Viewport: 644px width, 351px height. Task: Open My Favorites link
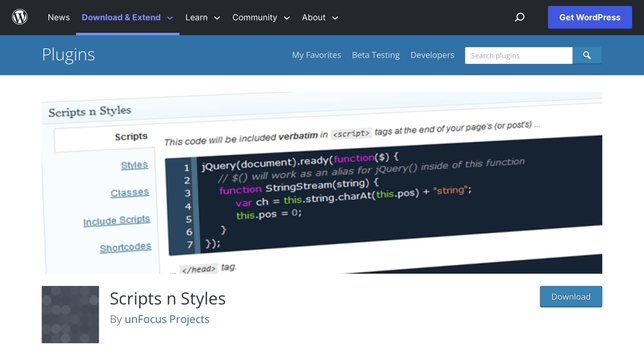(x=316, y=55)
